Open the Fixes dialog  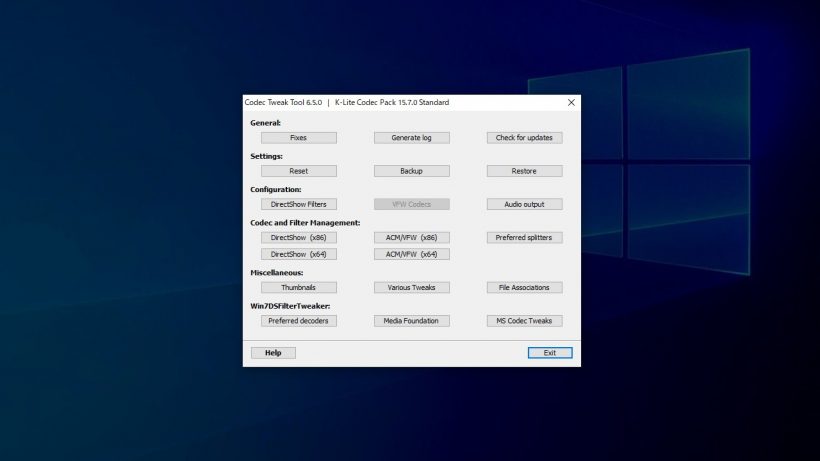click(x=299, y=138)
